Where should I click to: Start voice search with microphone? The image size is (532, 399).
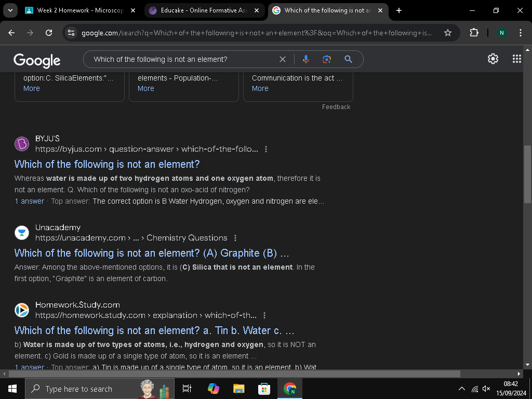[x=305, y=59]
